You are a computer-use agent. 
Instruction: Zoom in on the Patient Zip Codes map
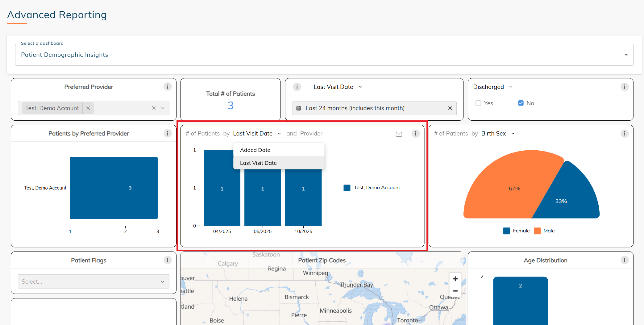(455, 279)
